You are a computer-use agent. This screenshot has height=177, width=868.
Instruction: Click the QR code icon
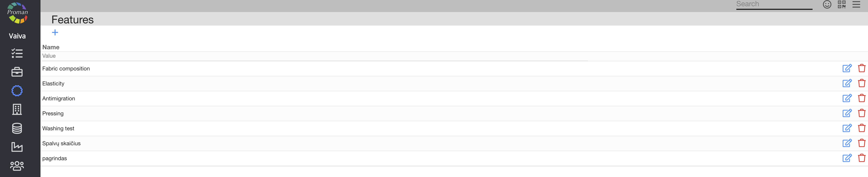click(x=841, y=4)
